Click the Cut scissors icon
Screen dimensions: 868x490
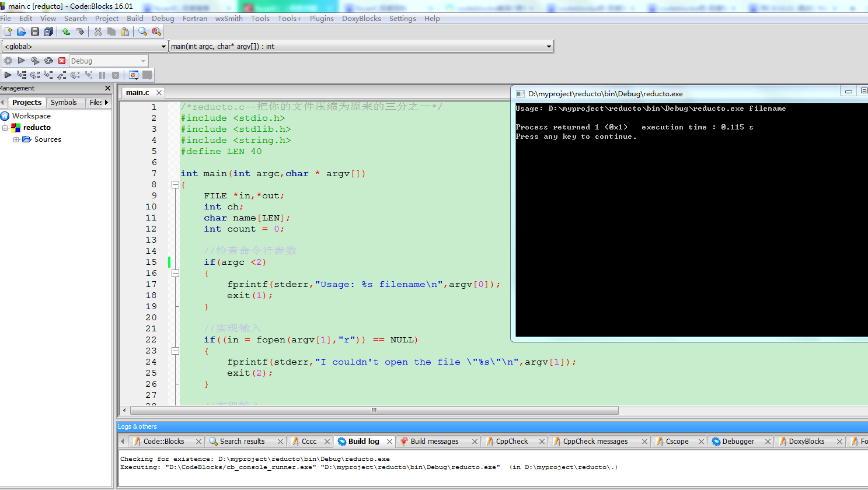pyautogui.click(x=98, y=32)
